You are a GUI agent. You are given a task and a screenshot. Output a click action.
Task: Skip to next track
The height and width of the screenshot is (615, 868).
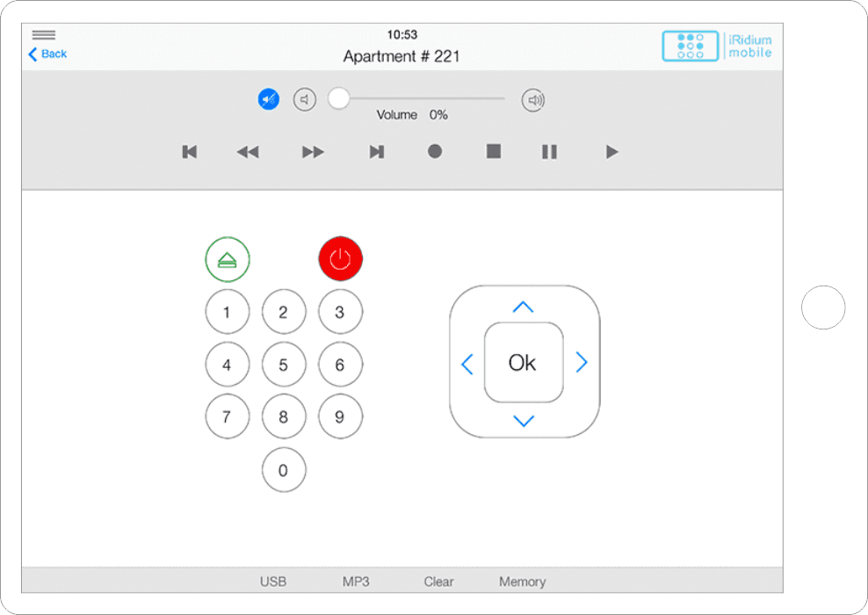(x=376, y=152)
